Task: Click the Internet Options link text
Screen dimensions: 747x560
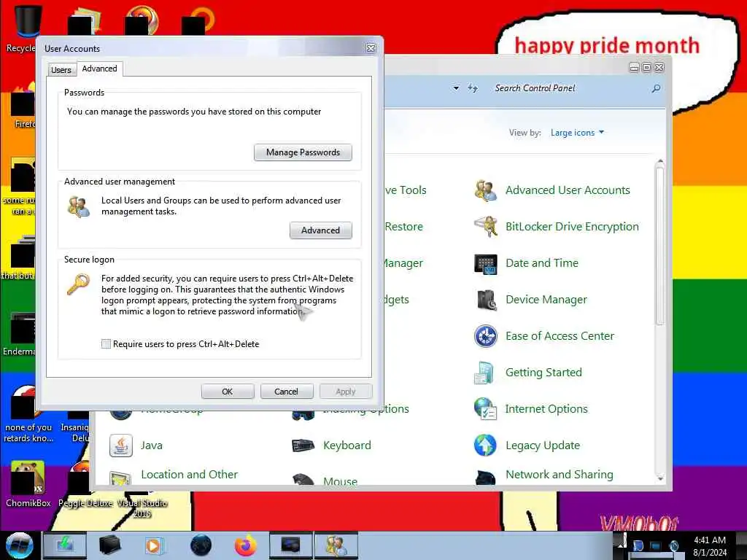Action: coord(546,409)
